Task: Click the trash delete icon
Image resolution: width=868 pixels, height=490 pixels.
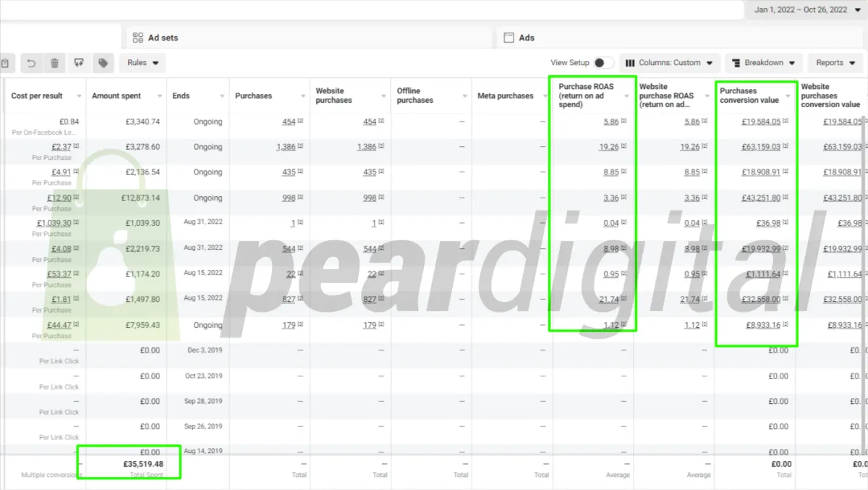Action: pos(54,63)
